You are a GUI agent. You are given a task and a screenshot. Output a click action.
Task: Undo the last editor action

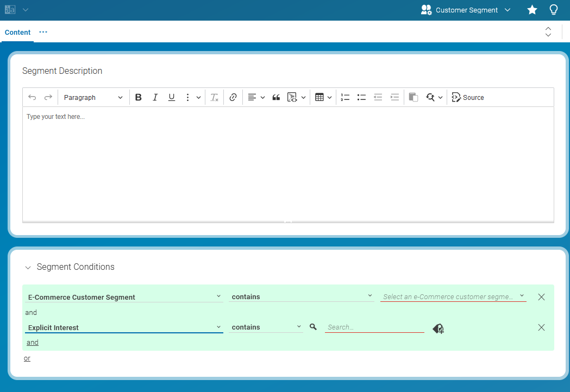click(x=32, y=97)
